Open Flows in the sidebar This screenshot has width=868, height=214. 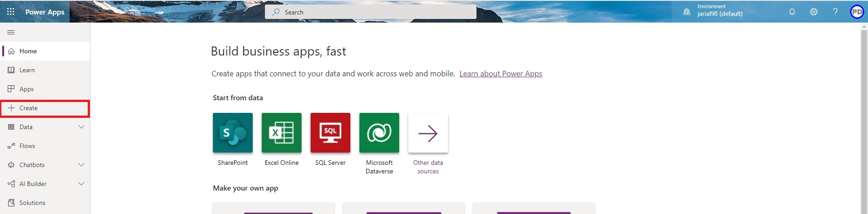45,146
